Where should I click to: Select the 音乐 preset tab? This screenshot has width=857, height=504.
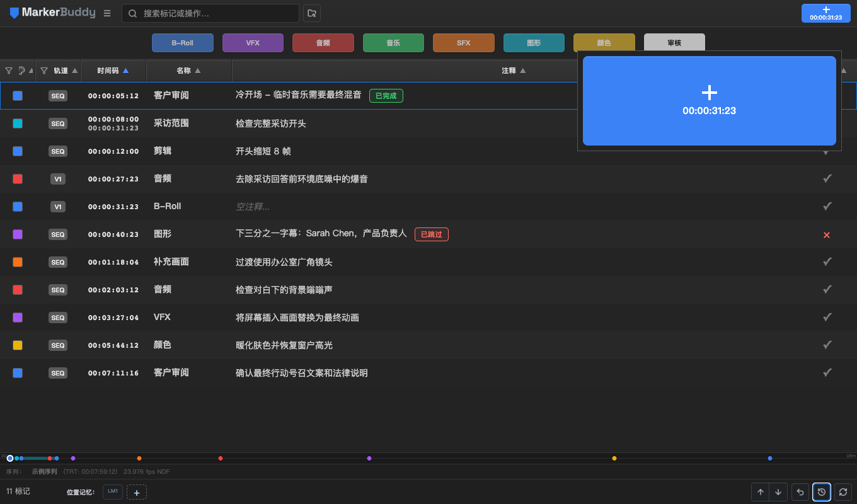tap(393, 43)
